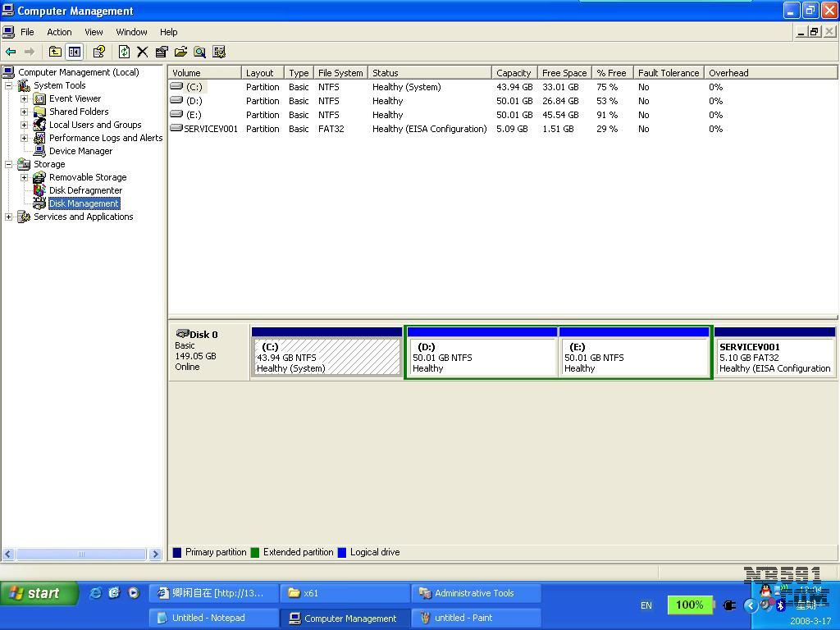The width and height of the screenshot is (840, 630).
Task: Open Properties from the toolbar icon
Action: pos(162,52)
